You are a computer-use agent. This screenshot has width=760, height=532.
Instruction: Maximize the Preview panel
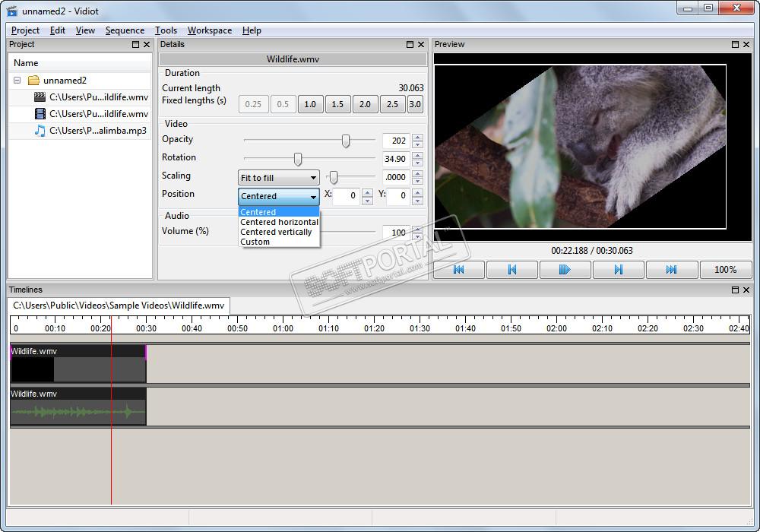pyautogui.click(x=735, y=45)
